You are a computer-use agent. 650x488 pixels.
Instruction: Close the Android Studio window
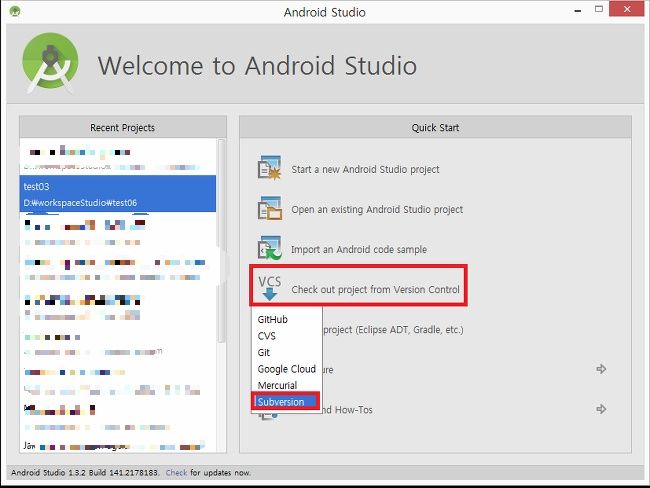627,9
